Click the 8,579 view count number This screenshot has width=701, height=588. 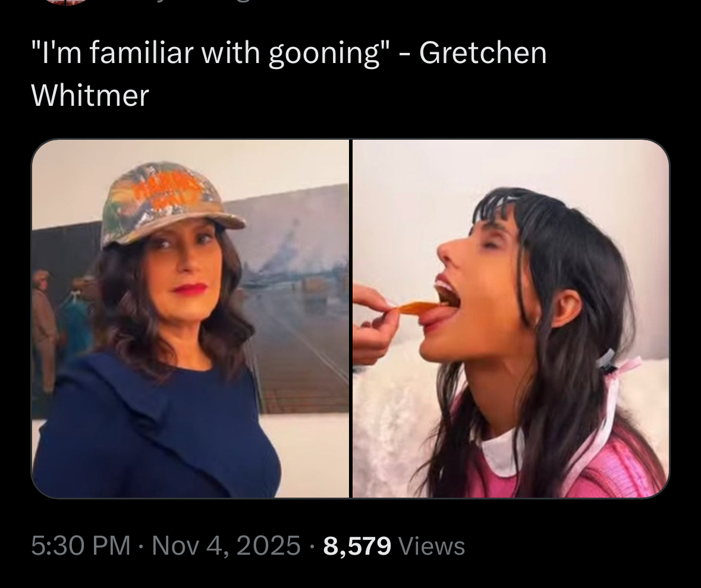(357, 546)
